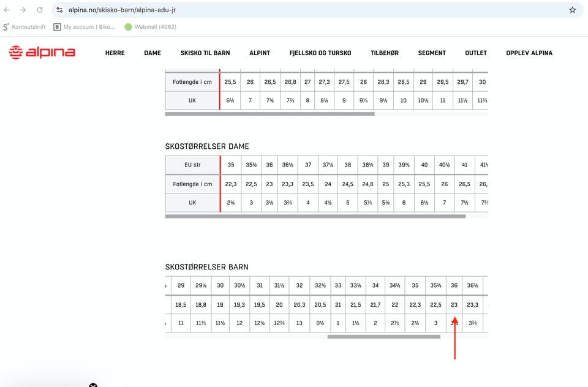The image size is (588, 387).
Task: Click the UK 12⅔ cell in Barn table
Action: (x=279, y=323)
